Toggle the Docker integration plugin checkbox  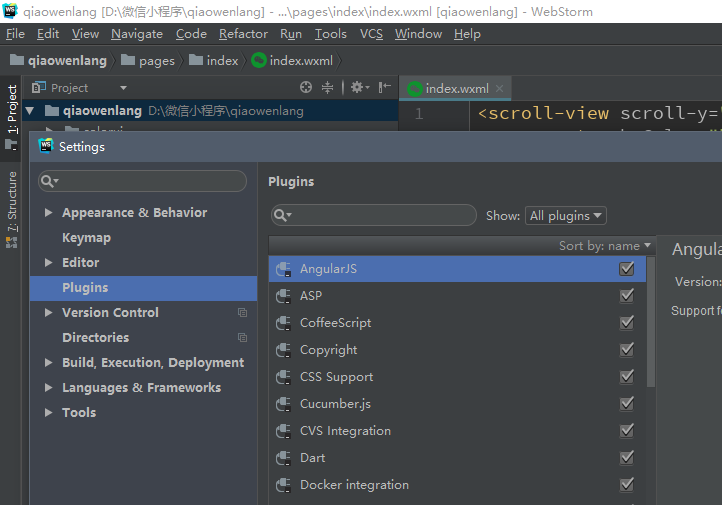coord(627,485)
